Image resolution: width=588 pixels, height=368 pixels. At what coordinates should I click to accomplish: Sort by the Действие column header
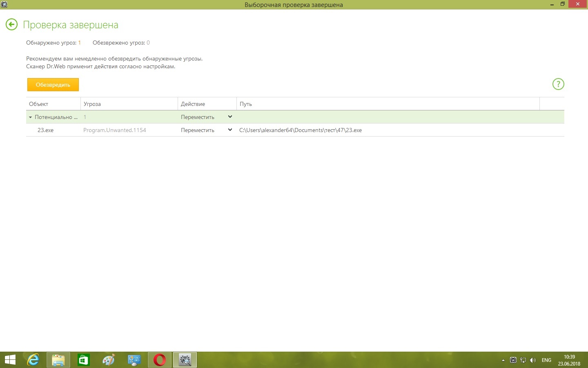point(207,104)
